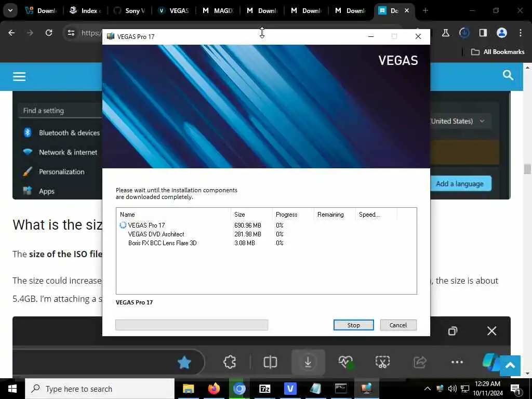The height and width of the screenshot is (399, 532).
Task: Click the three-dots more icon in webpage image
Action: pos(457,362)
